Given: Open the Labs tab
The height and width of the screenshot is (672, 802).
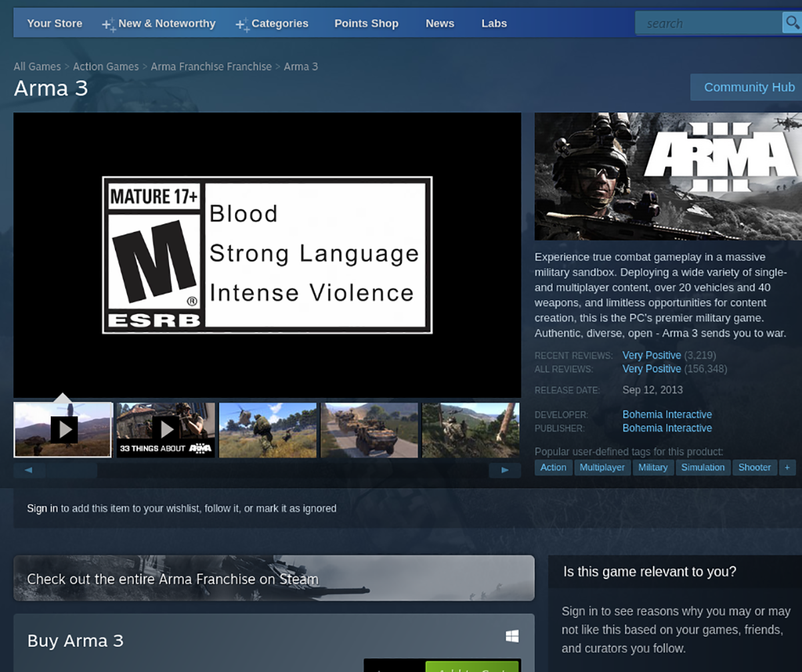Looking at the screenshot, I should [x=494, y=23].
